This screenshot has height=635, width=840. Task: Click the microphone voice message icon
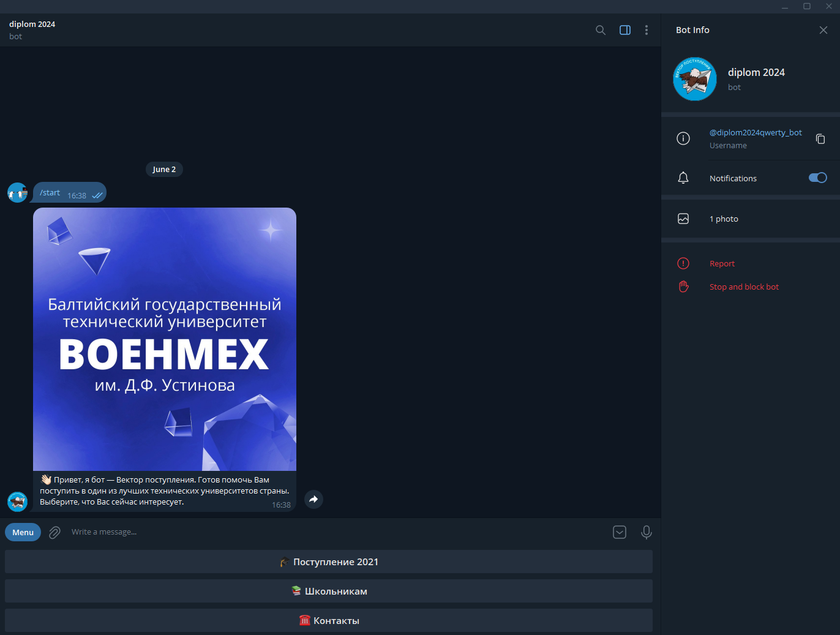646,532
